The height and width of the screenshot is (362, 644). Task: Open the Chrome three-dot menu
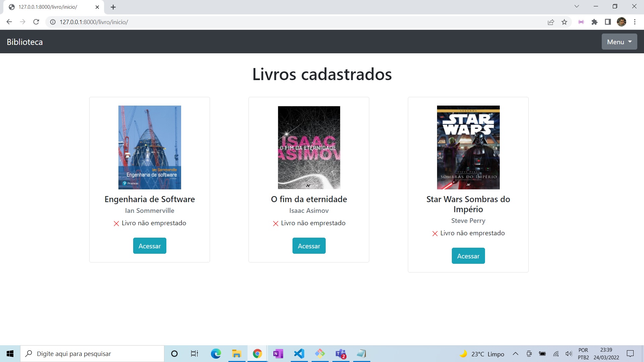pyautogui.click(x=635, y=22)
